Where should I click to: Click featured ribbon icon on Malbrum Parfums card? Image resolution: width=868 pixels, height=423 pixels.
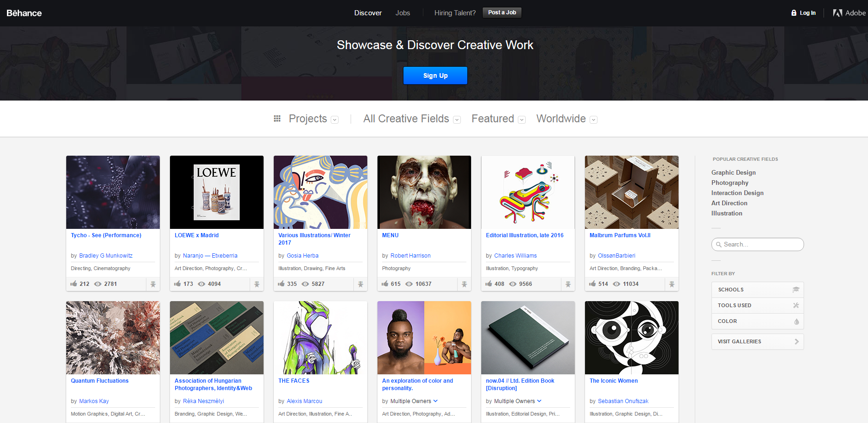(672, 284)
